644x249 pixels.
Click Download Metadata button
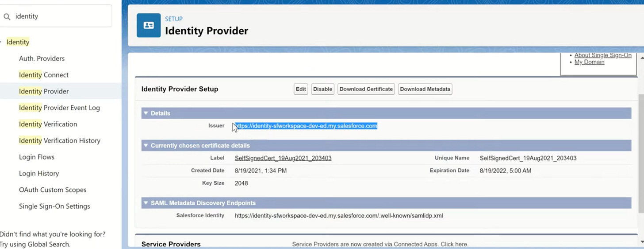tap(425, 89)
